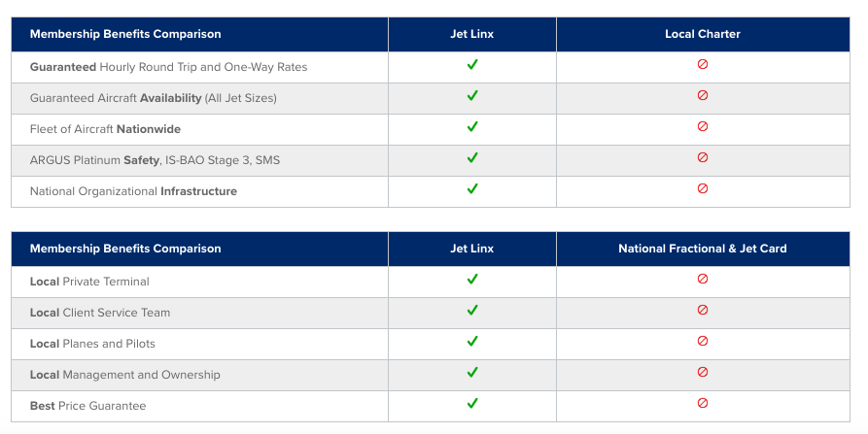Click the green checkmark for Best Price Guarantee
Image resolution: width=868 pixels, height=434 pixels.
pos(472,404)
